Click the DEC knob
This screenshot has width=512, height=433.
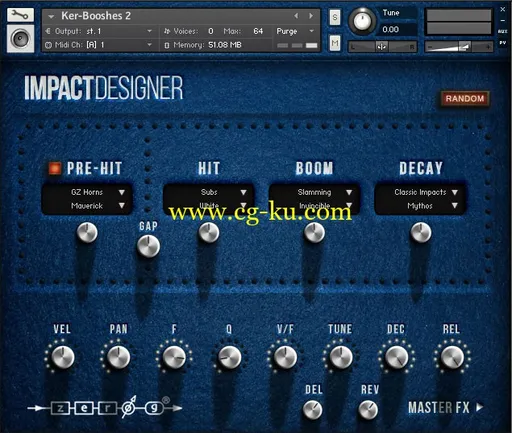[x=396, y=357]
